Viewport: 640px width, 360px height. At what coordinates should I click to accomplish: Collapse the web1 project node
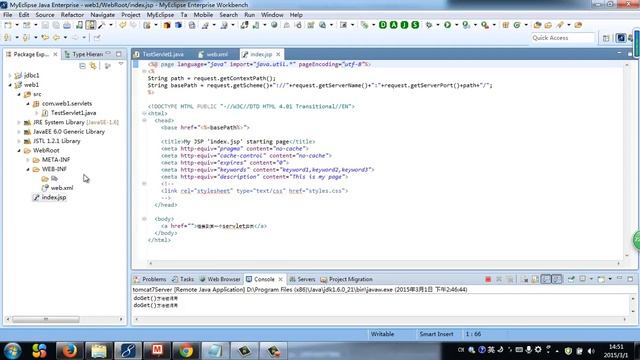tap(10, 85)
